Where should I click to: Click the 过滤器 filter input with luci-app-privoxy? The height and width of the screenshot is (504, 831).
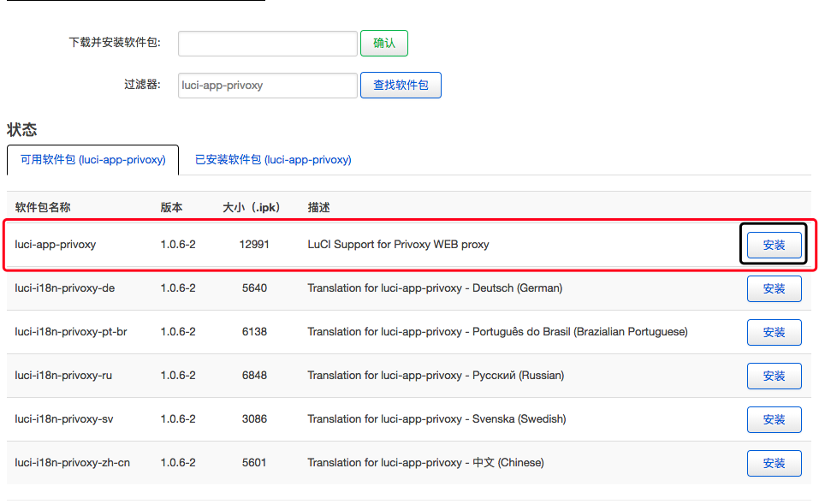point(268,86)
